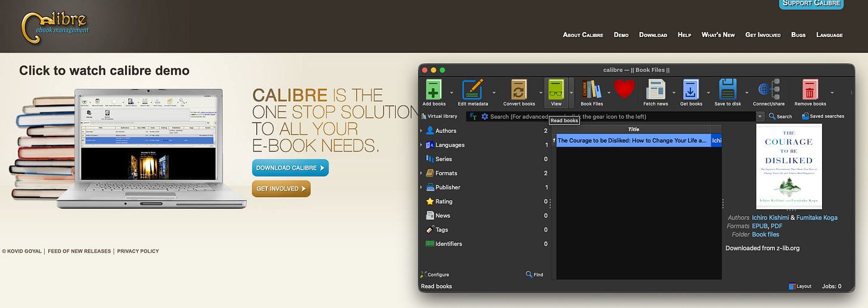This screenshot has height=308, width=868.
Task: Click the Ichiro Kishimi author link
Action: [770, 217]
